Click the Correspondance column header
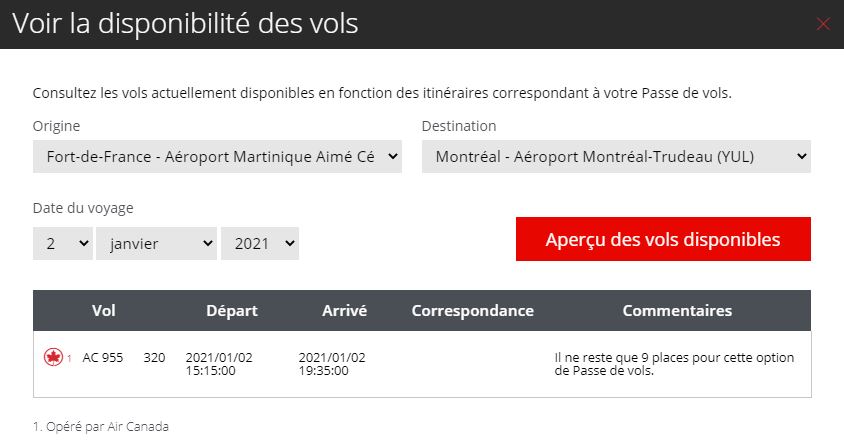844x448 pixels. (x=472, y=311)
